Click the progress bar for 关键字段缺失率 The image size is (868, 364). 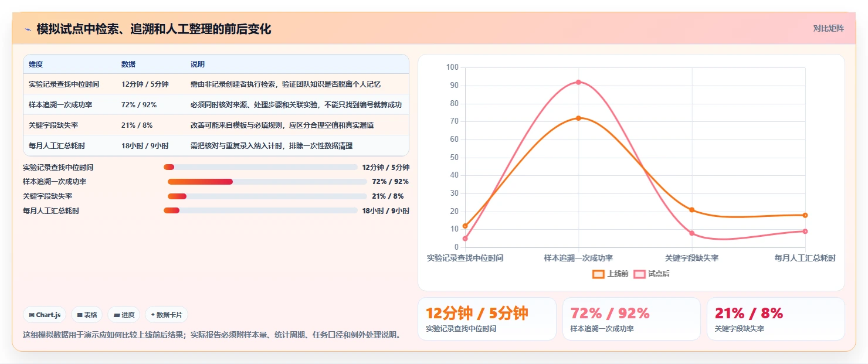(267, 196)
